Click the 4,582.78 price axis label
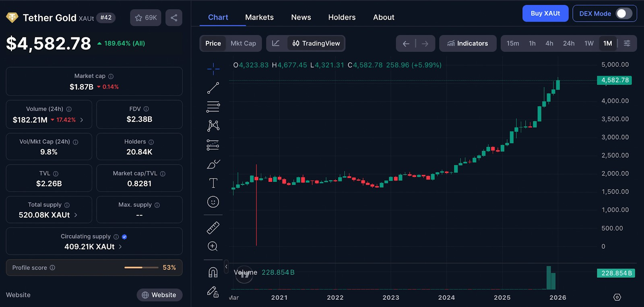This screenshot has height=307, width=644. 614,80
